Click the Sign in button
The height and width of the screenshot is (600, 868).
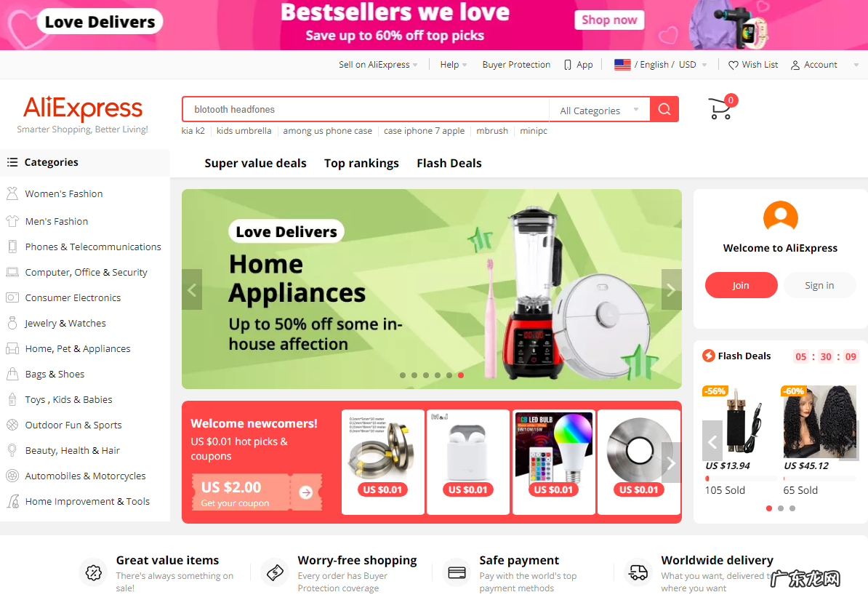click(x=819, y=285)
